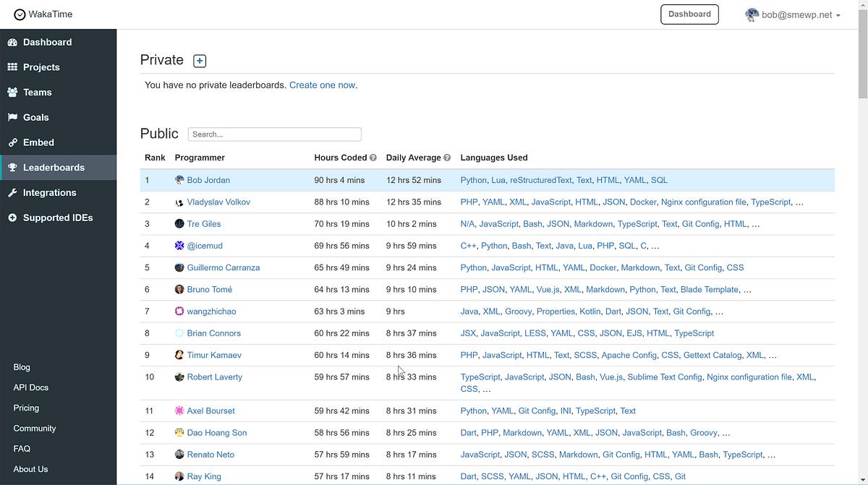Click the Goals flag icon in sidebar
Image resolution: width=868 pixels, height=485 pixels.
click(12, 117)
